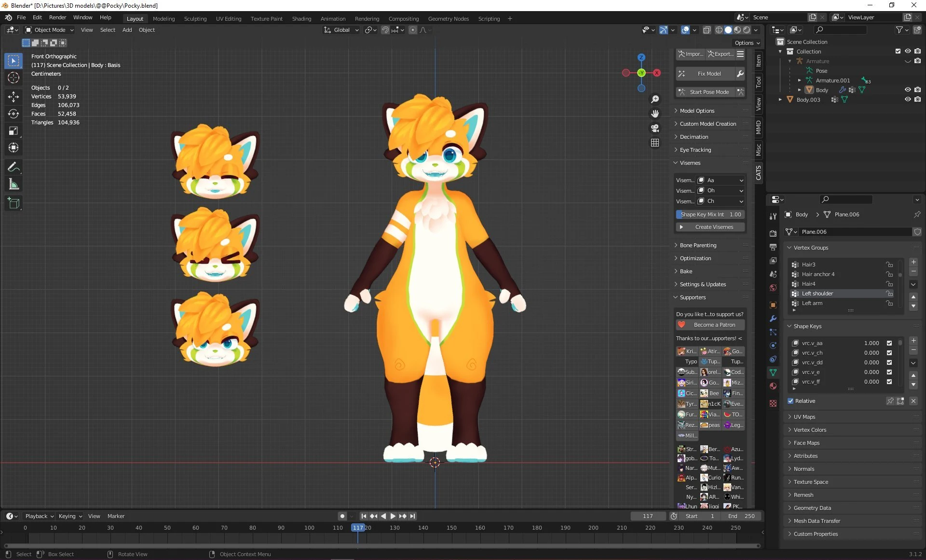Expand Body.003 in the outliner tree
The image size is (926, 560).
coord(780,100)
